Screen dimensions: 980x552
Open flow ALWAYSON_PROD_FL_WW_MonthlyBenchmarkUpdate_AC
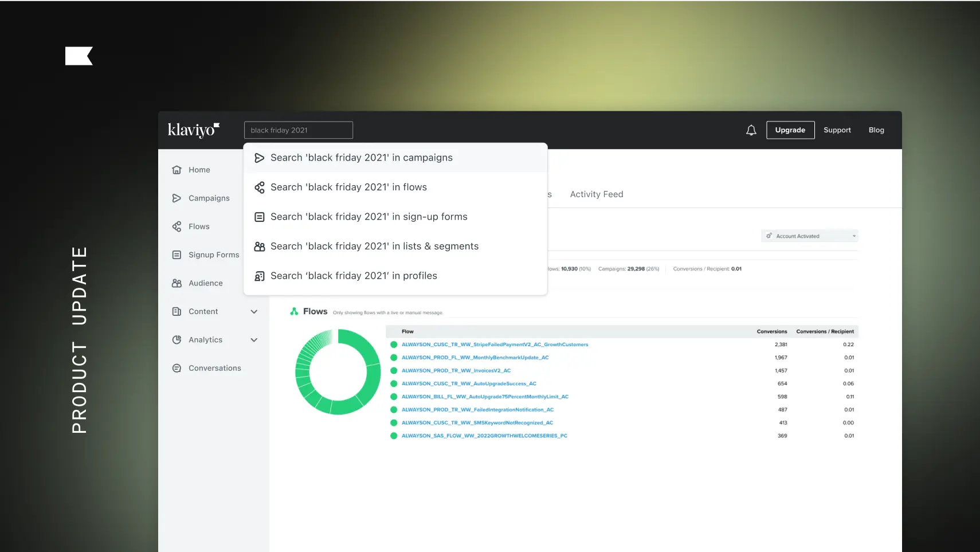pos(475,358)
